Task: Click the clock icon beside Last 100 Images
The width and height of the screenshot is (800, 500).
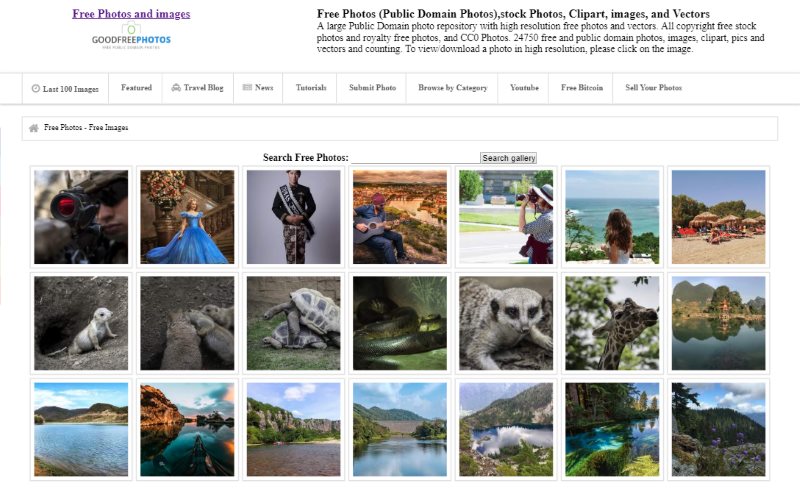Action: point(36,88)
